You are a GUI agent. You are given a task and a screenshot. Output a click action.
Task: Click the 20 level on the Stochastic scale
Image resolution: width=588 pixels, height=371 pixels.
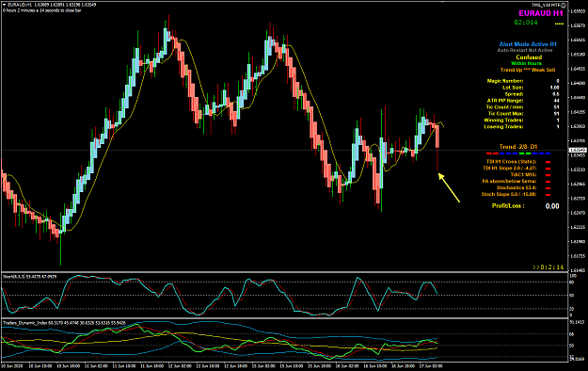tap(572, 309)
